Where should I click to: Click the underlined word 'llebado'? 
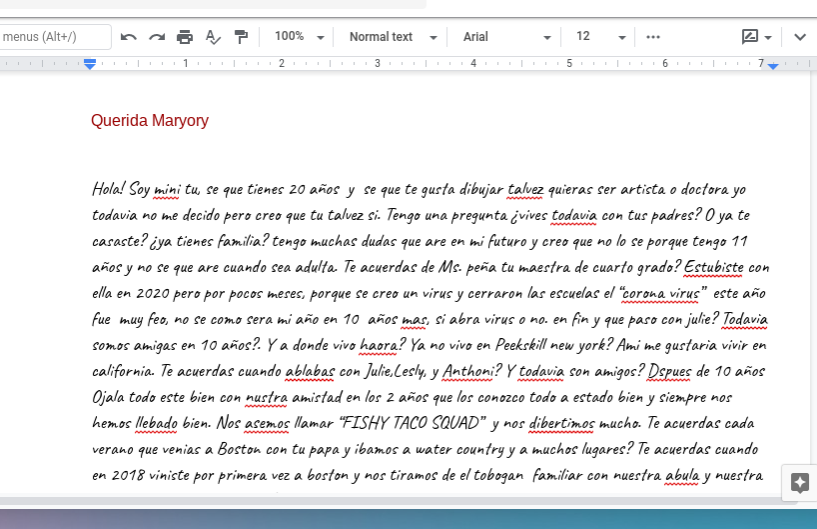156,423
